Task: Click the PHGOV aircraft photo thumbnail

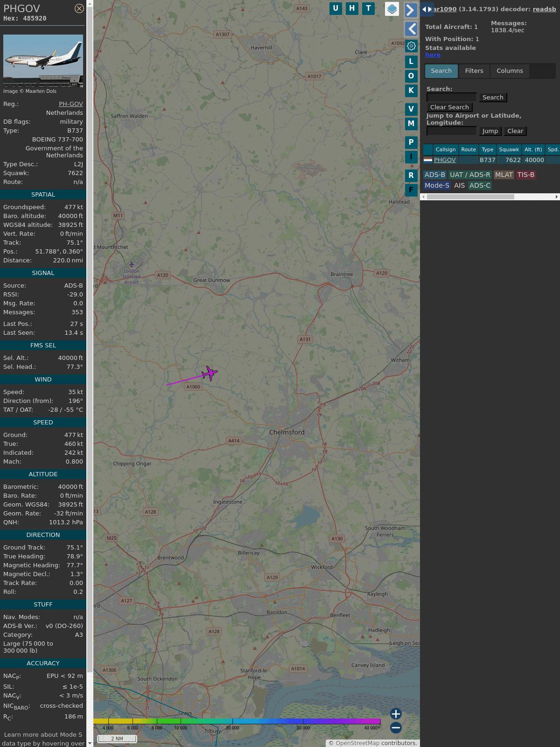Action: tap(43, 61)
